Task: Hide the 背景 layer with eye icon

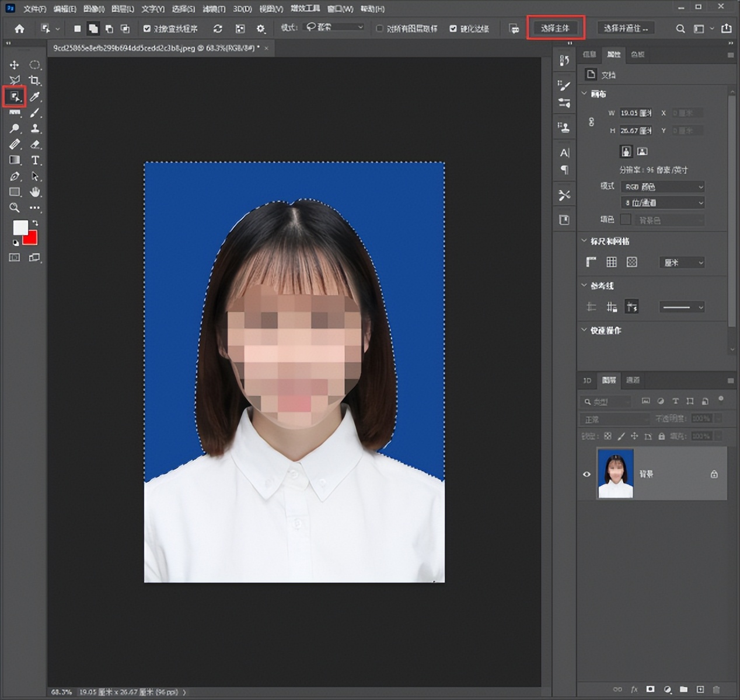Action: pos(587,474)
